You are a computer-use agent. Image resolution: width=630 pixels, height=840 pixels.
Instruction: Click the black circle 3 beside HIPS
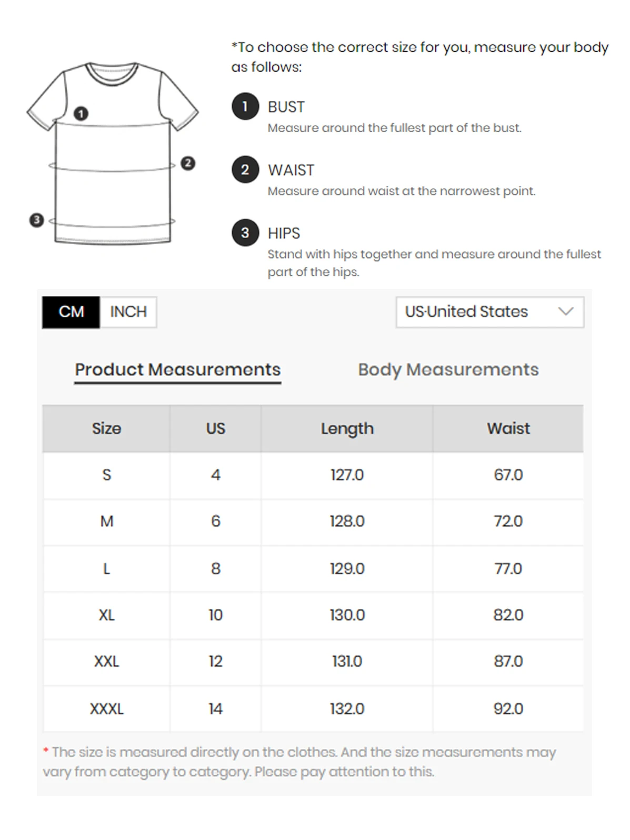click(x=245, y=233)
